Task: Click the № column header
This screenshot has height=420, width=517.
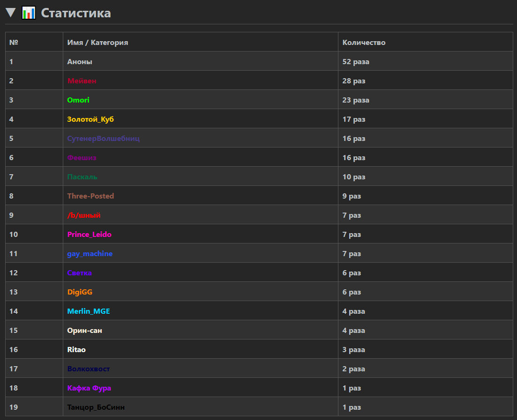Action: point(14,42)
